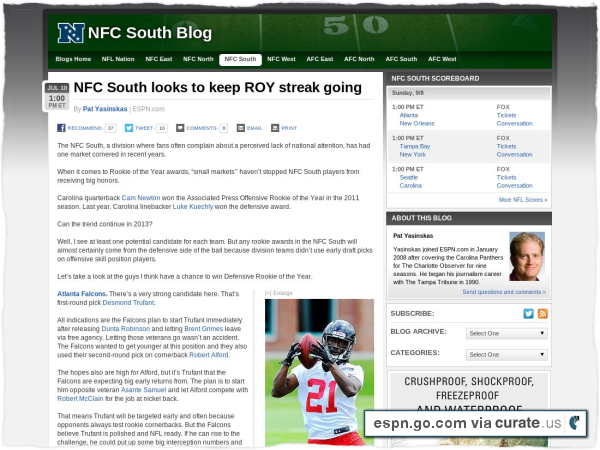
Task: Subscribe via the Twitter icon
Action: coord(528,314)
